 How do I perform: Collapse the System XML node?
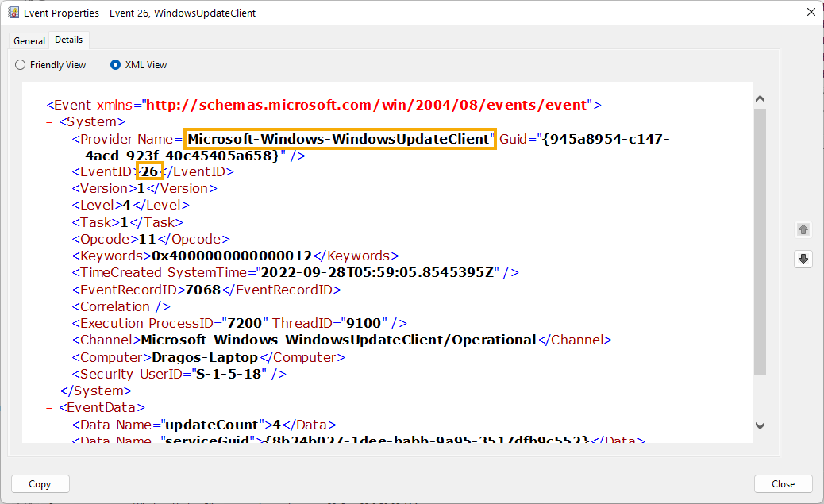tap(49, 122)
